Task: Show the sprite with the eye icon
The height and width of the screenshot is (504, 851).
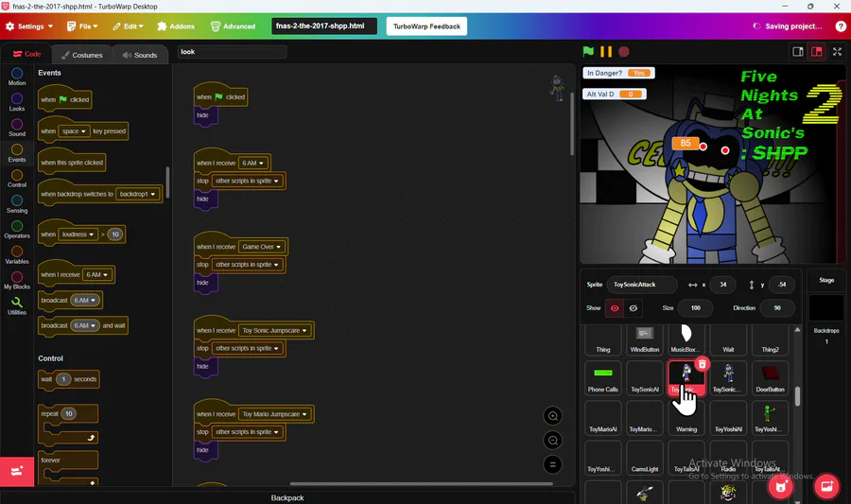Action: click(x=615, y=307)
